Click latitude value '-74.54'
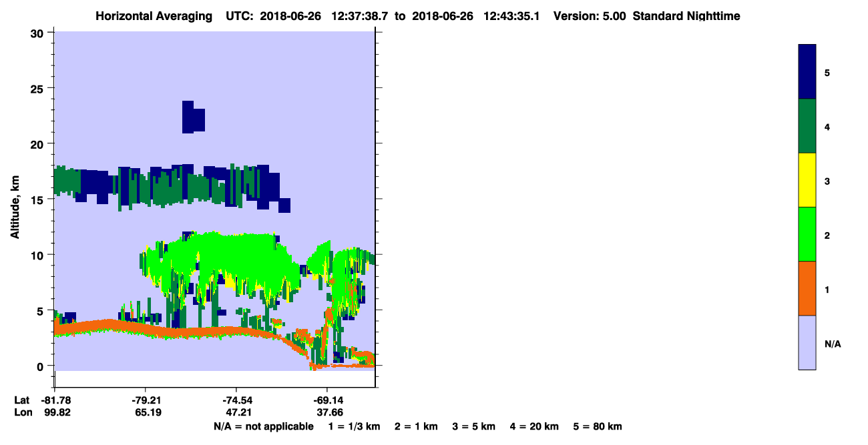 [x=236, y=400]
